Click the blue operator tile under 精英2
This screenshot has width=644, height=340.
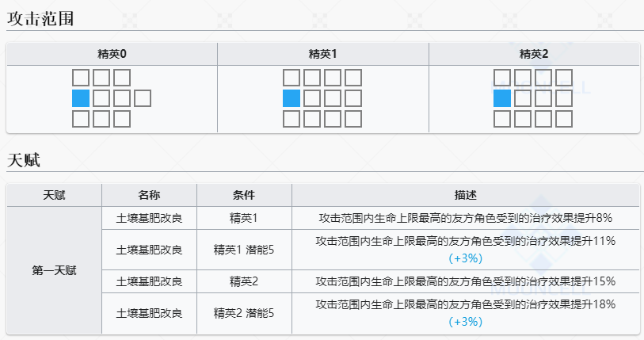(502, 98)
